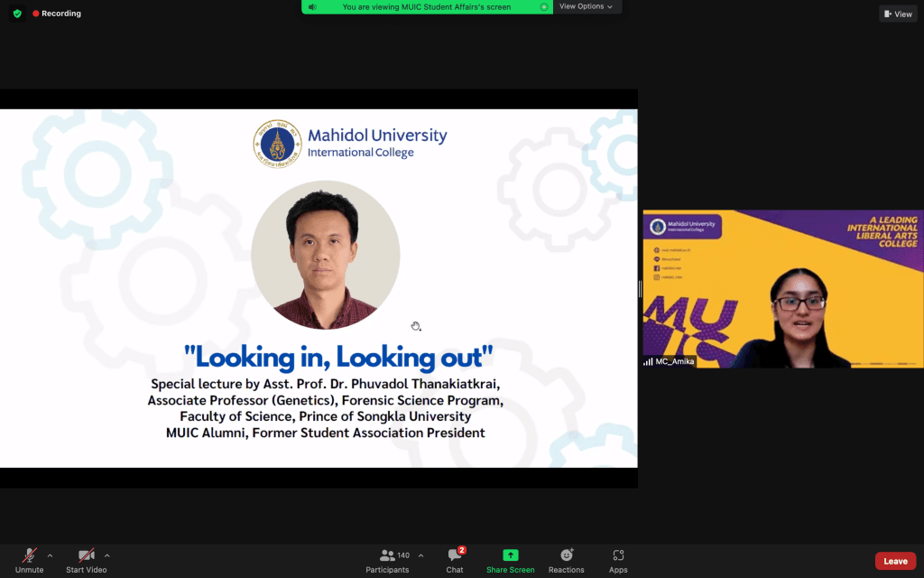Click the red Recording indicator
The image size is (924, 578).
coord(56,14)
